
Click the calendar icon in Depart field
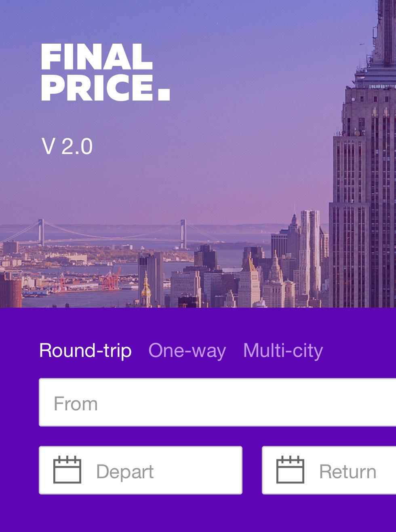(x=67, y=470)
